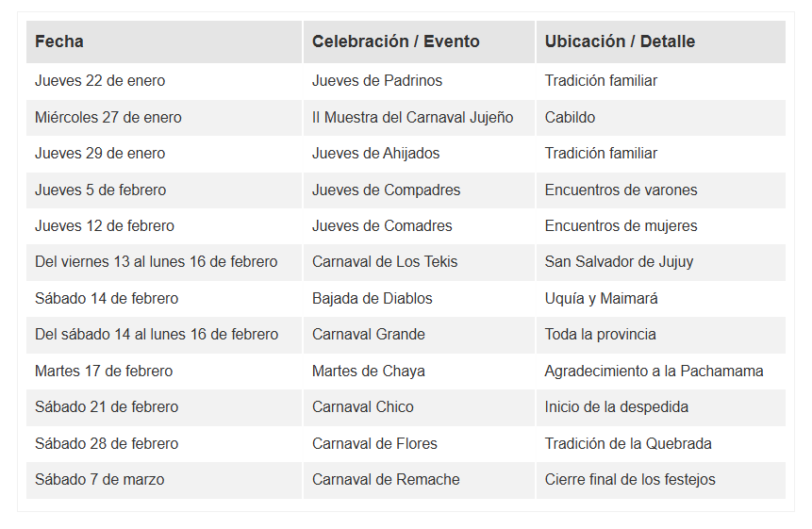The image size is (812, 529).
Task: Click the Ubicación / Detalle column header
Action: coord(620,41)
